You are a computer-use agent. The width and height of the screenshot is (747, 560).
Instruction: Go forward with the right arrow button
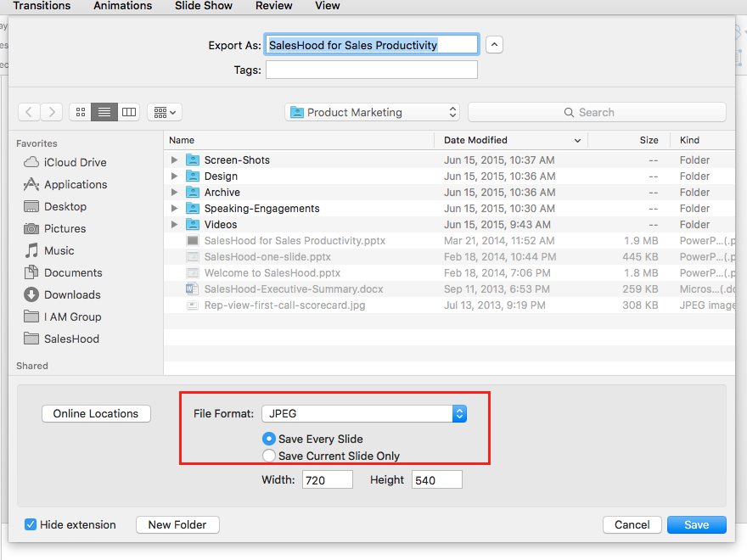52,112
